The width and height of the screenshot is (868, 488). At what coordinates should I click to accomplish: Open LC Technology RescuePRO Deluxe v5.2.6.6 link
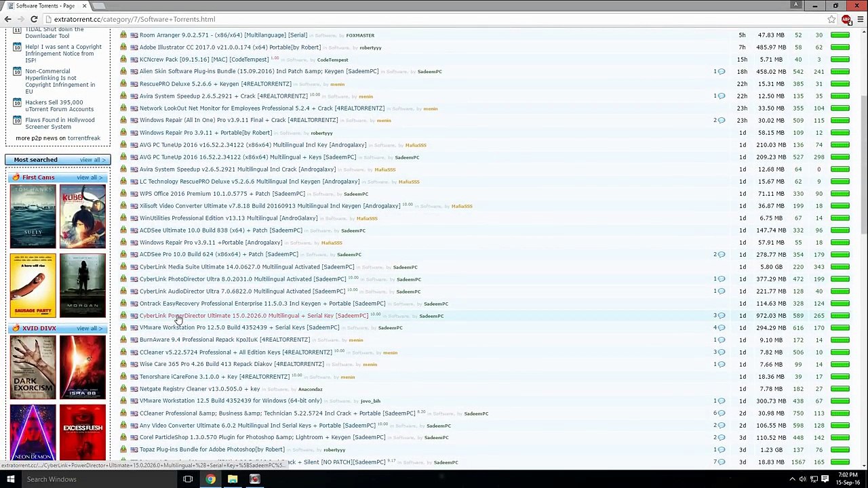coord(250,182)
